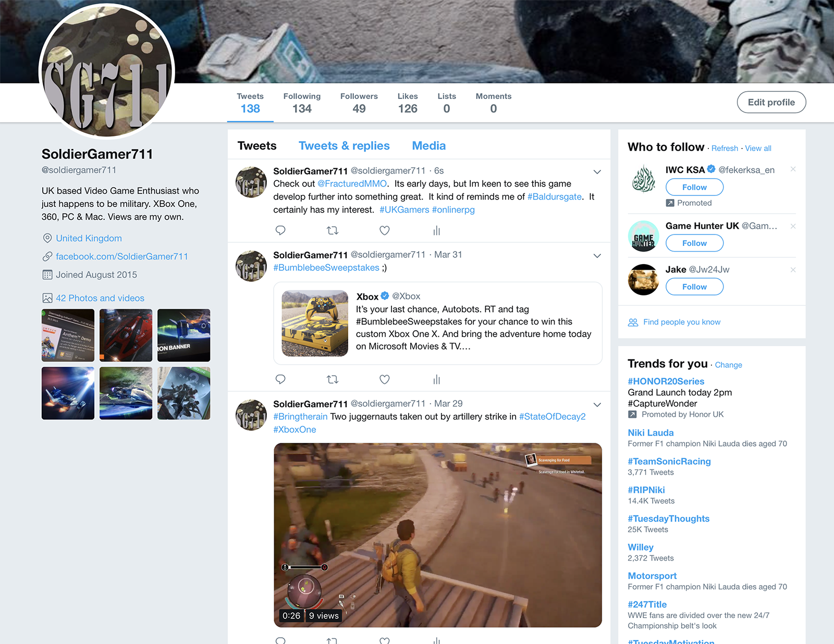Open 42 Photos and videos link
The width and height of the screenshot is (834, 644).
pos(100,298)
